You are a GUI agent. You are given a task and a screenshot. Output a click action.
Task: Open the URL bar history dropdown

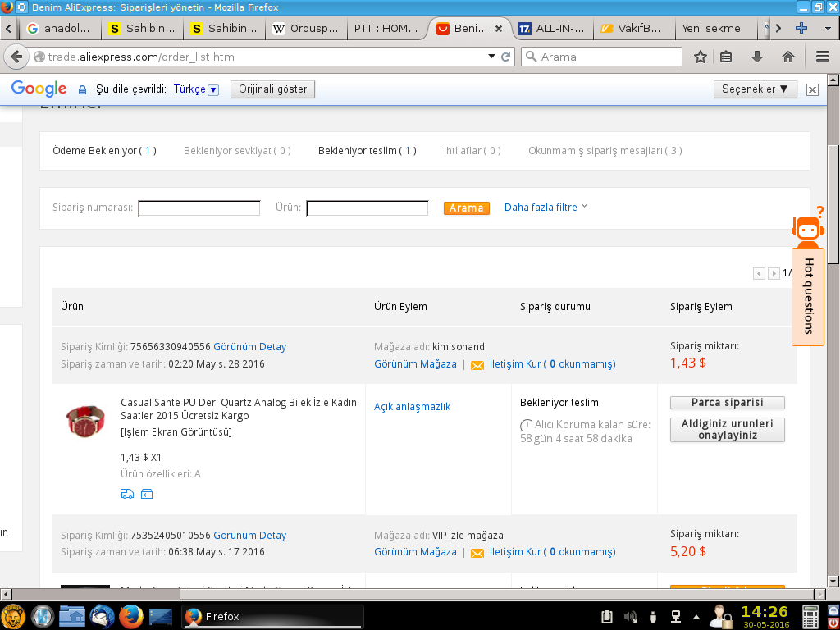tap(491, 57)
